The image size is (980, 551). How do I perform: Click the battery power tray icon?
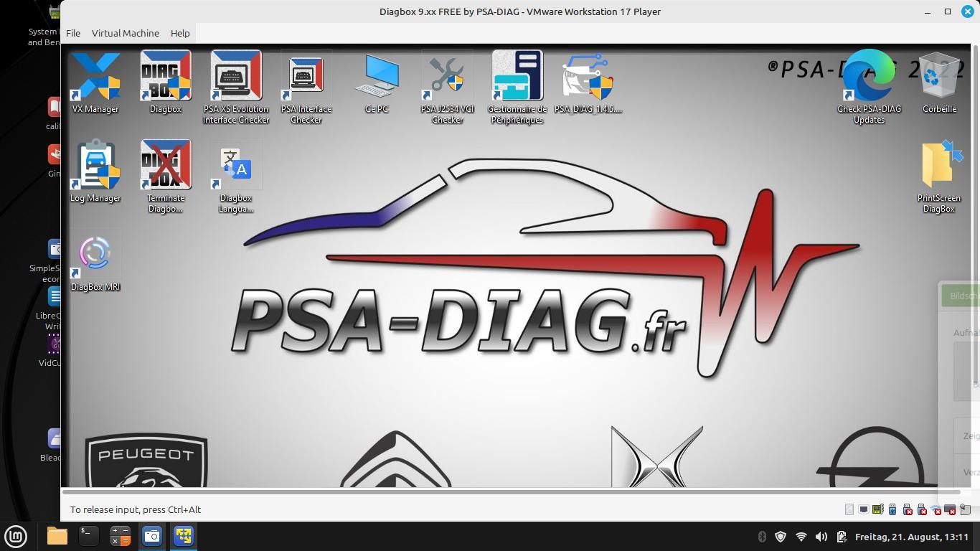(842, 537)
